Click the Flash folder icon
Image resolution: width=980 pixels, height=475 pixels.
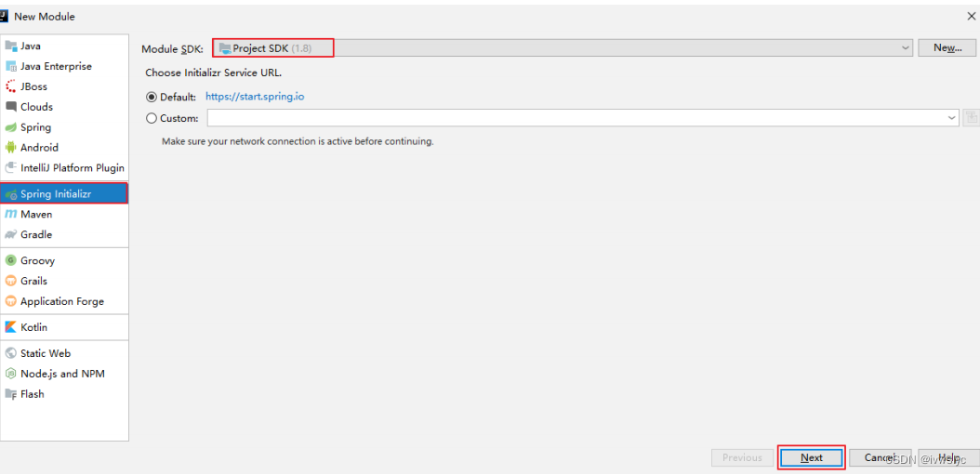click(10, 394)
